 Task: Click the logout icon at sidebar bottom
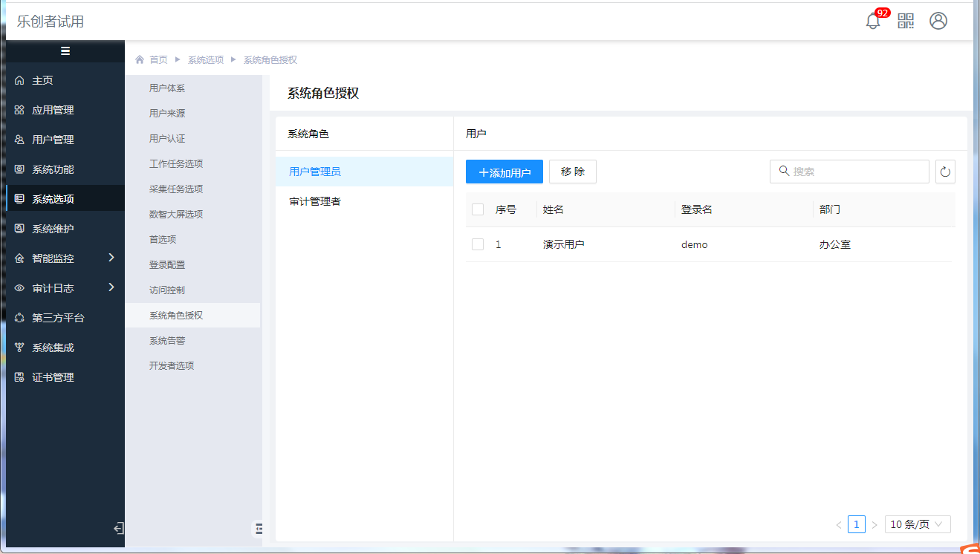coord(117,528)
